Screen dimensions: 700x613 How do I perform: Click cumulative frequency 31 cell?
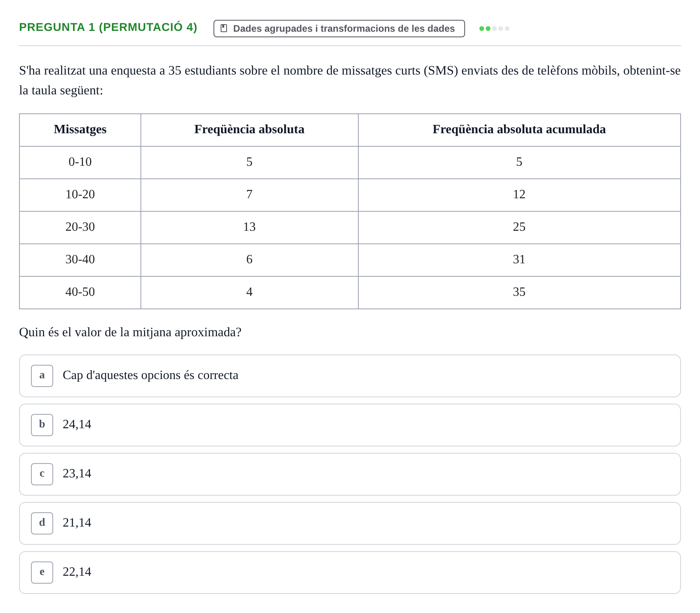519,260
